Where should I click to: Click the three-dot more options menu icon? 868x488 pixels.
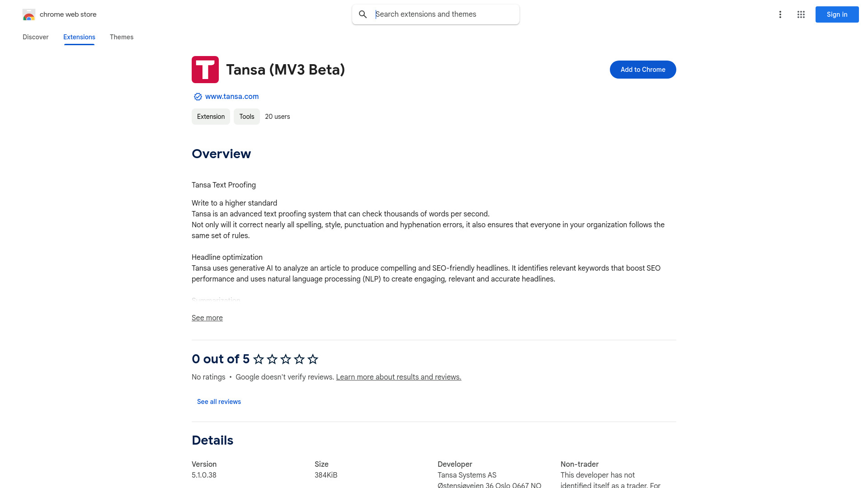pos(780,14)
